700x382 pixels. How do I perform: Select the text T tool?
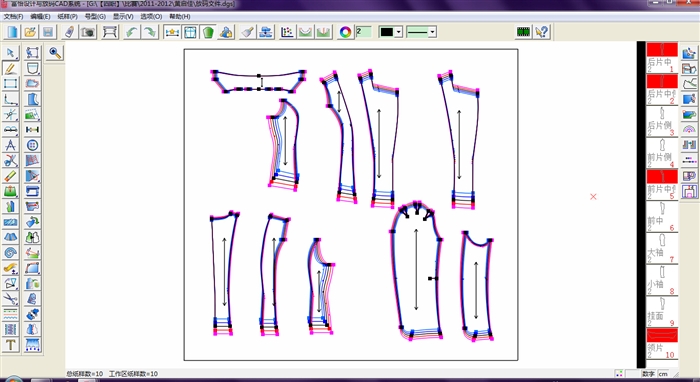click(x=11, y=345)
